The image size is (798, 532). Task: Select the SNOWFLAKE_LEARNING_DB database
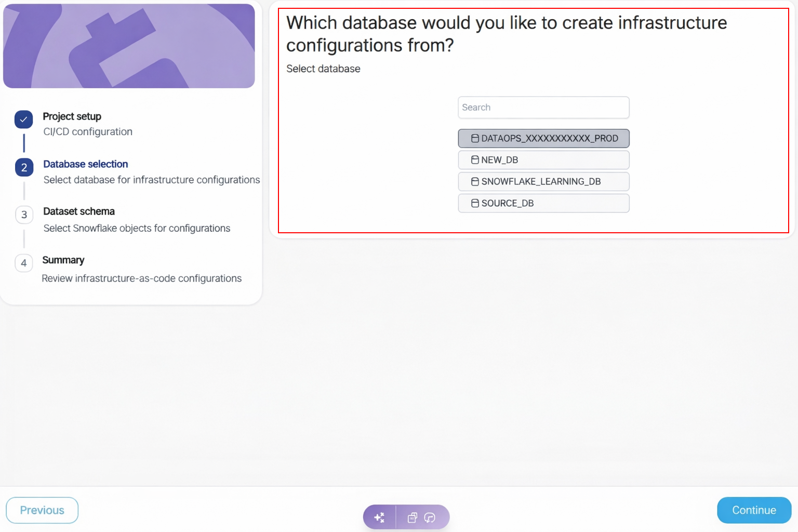pyautogui.click(x=543, y=181)
